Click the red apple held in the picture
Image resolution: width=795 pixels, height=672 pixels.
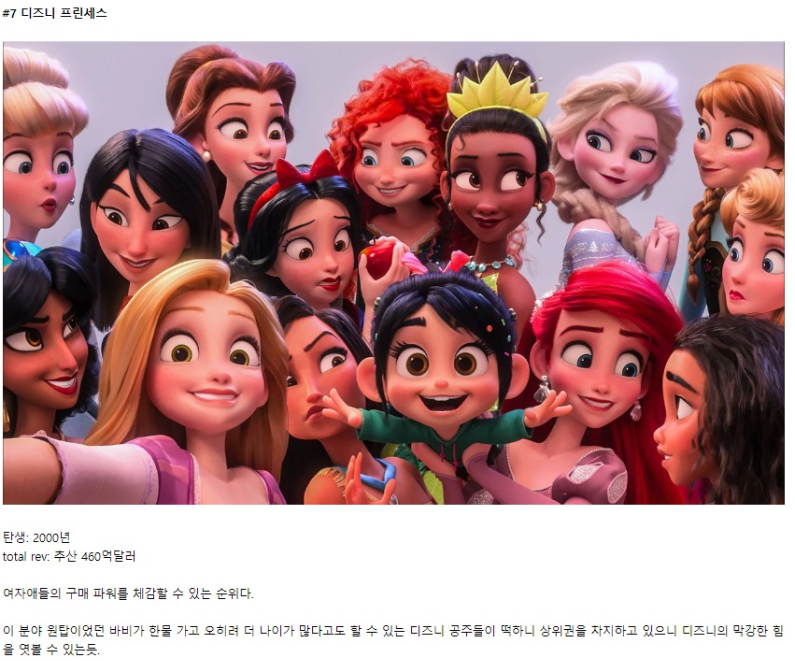[377, 259]
